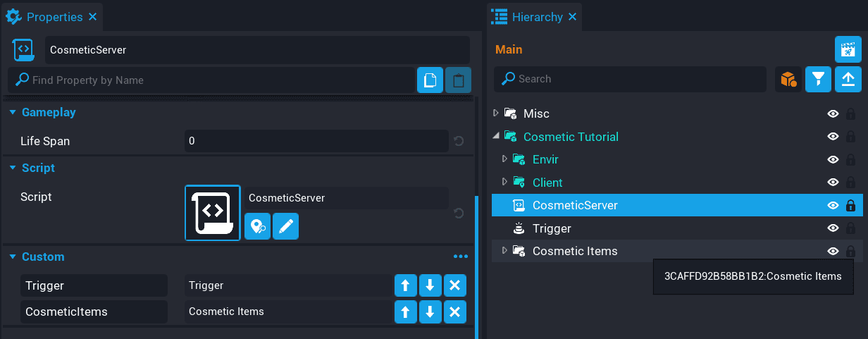The image size is (868, 339).
Task: Toggle lock on CosmeticServer
Action: 850,206
